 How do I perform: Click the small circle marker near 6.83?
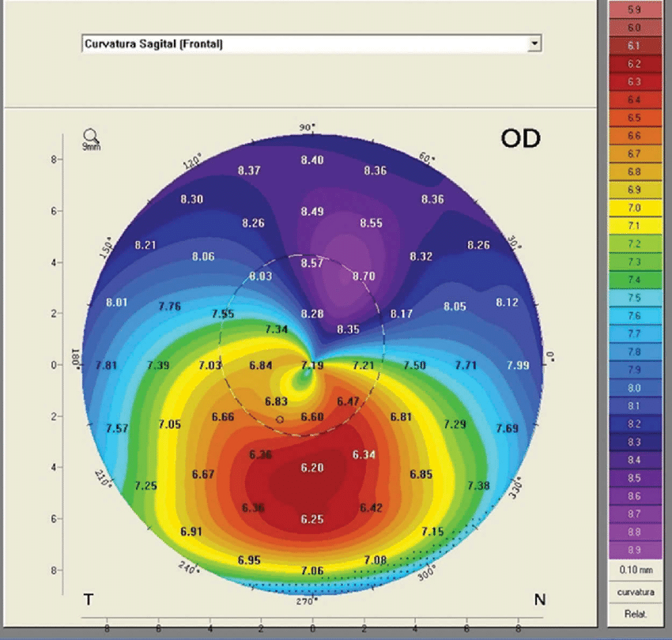click(x=280, y=419)
